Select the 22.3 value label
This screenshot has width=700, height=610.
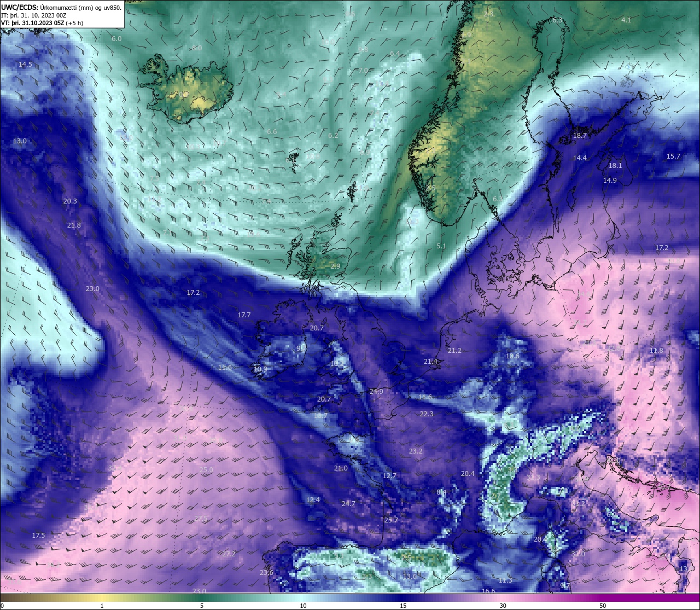(x=427, y=414)
